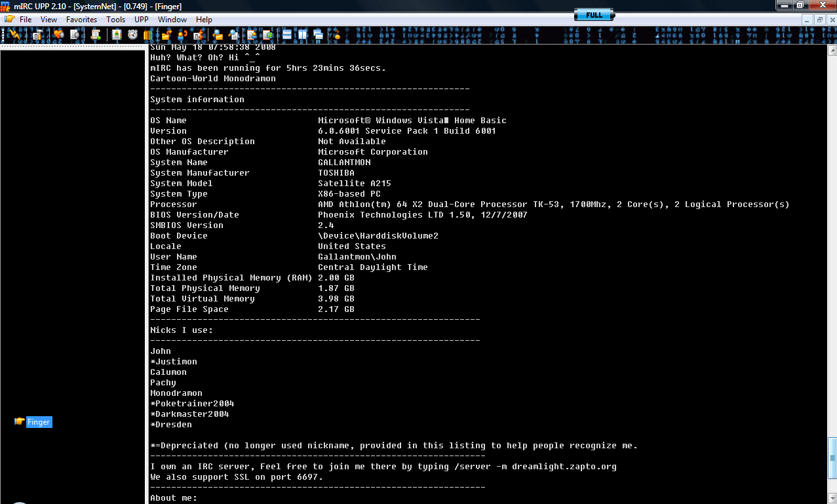Open the Window menu
The height and width of the screenshot is (504, 837).
click(172, 20)
